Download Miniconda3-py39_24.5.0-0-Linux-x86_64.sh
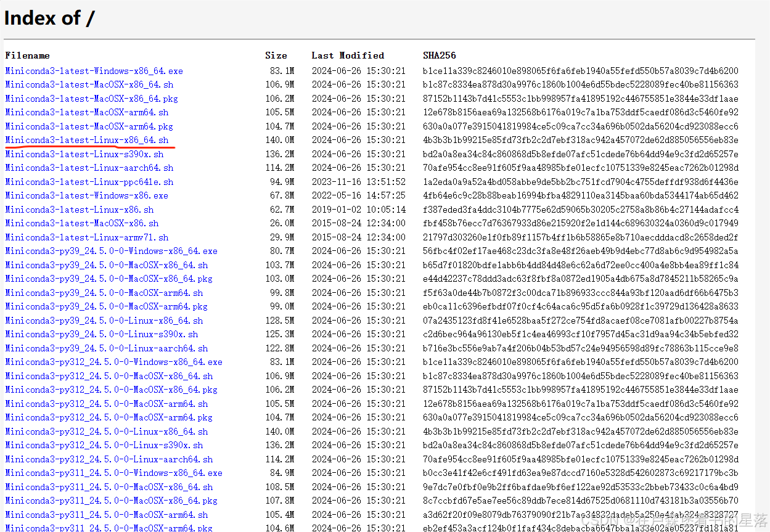Viewport: 770px width, 532px height. click(104, 321)
